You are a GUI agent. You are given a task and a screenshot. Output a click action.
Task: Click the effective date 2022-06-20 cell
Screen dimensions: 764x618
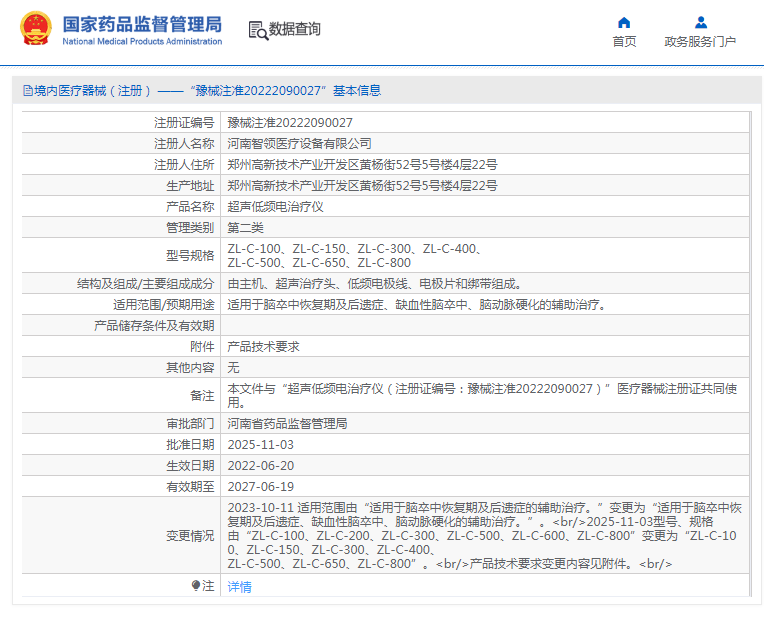[x=260, y=466]
